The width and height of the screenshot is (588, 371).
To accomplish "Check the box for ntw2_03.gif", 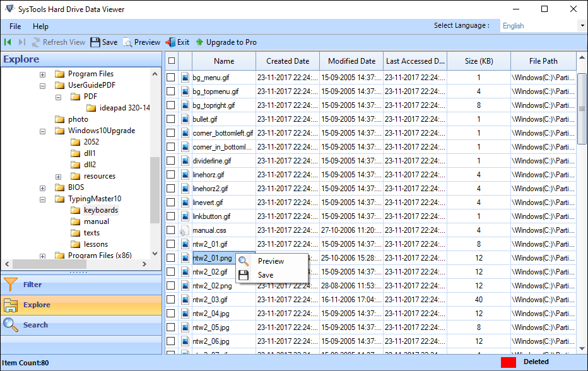I will point(170,300).
